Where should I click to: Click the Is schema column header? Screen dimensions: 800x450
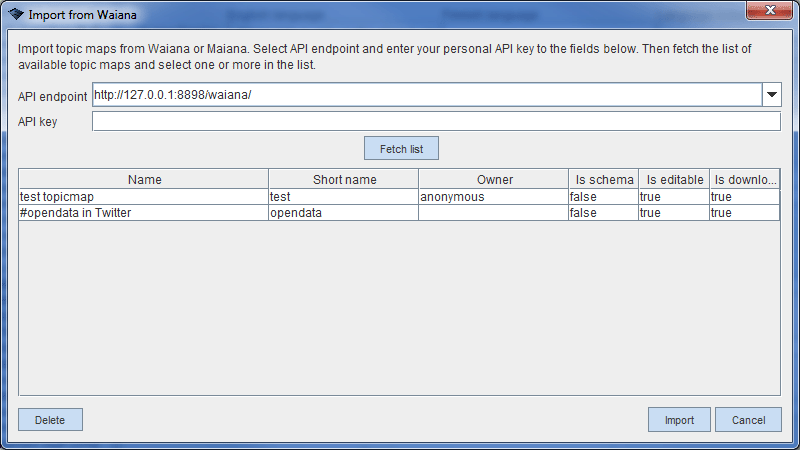pos(604,180)
